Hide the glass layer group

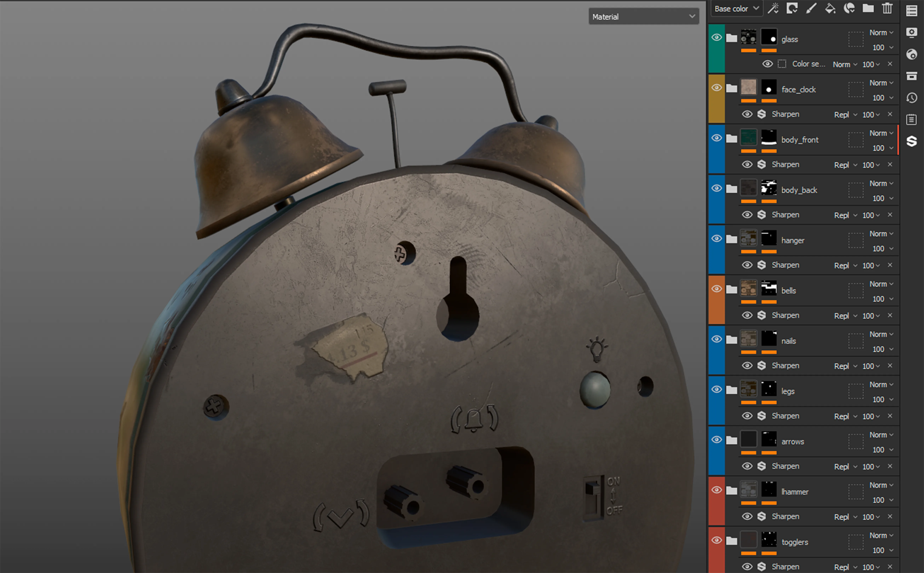(716, 37)
